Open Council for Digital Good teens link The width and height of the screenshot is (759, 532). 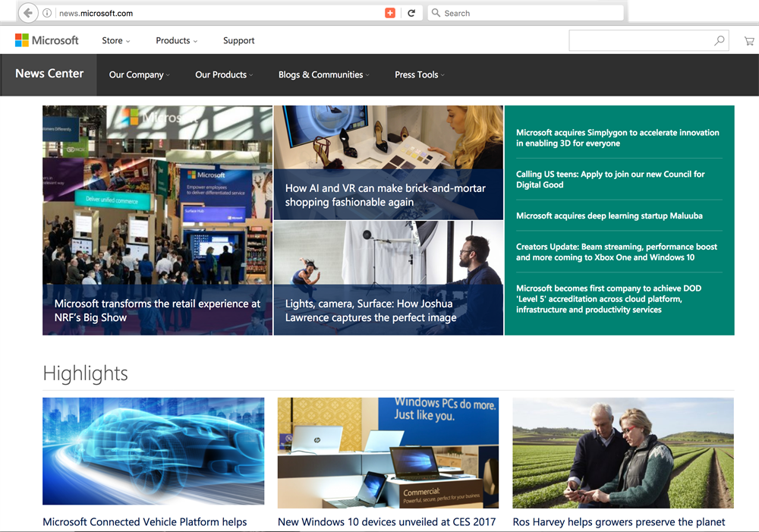click(610, 180)
